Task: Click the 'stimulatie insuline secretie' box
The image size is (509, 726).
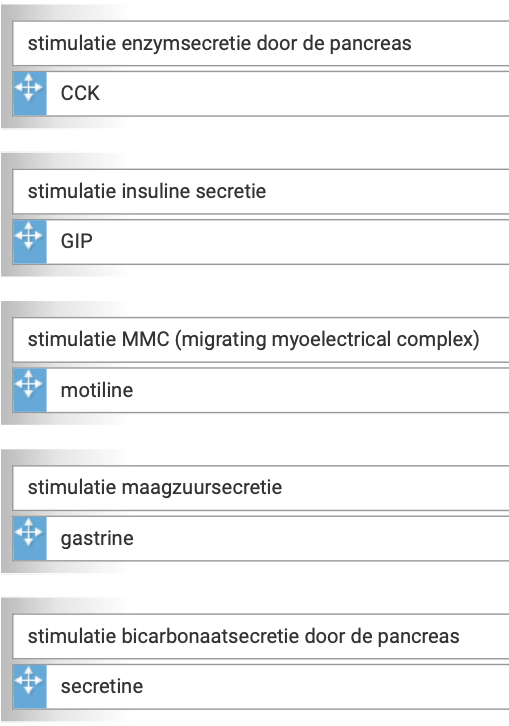Action: (261, 191)
